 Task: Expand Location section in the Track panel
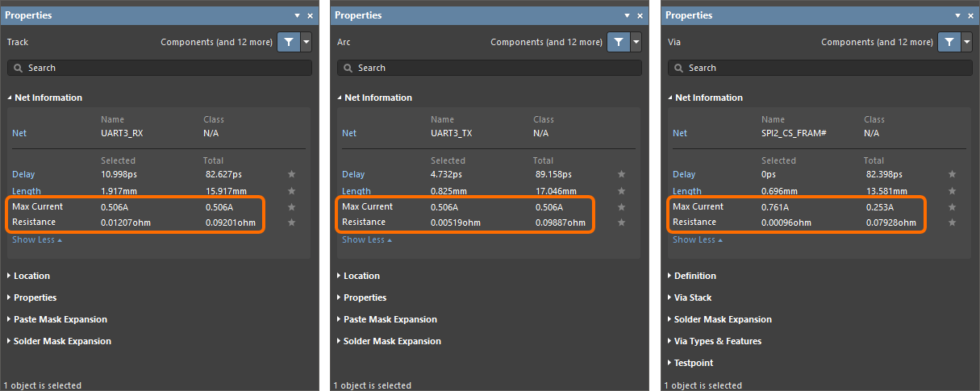tap(31, 276)
